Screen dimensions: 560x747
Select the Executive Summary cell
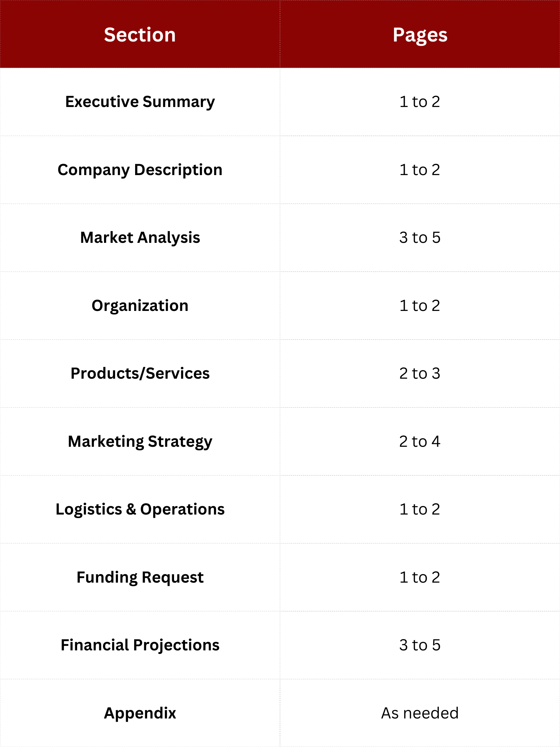click(140, 102)
